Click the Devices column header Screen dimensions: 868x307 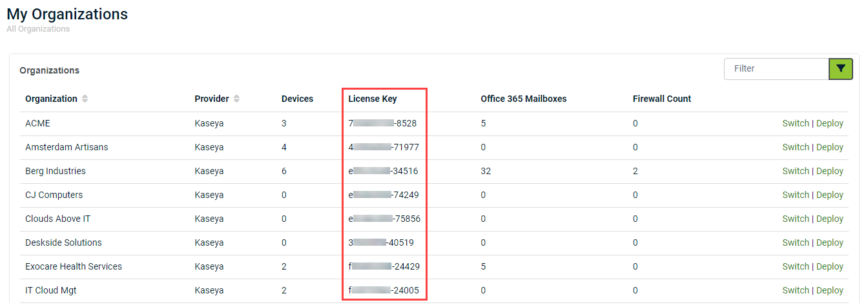pyautogui.click(x=297, y=99)
